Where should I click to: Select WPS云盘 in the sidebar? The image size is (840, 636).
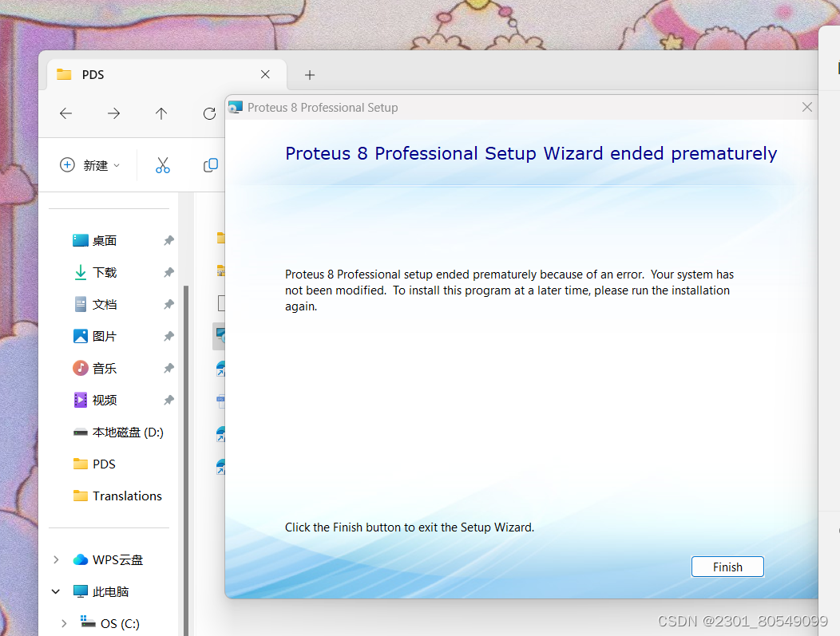coord(108,560)
